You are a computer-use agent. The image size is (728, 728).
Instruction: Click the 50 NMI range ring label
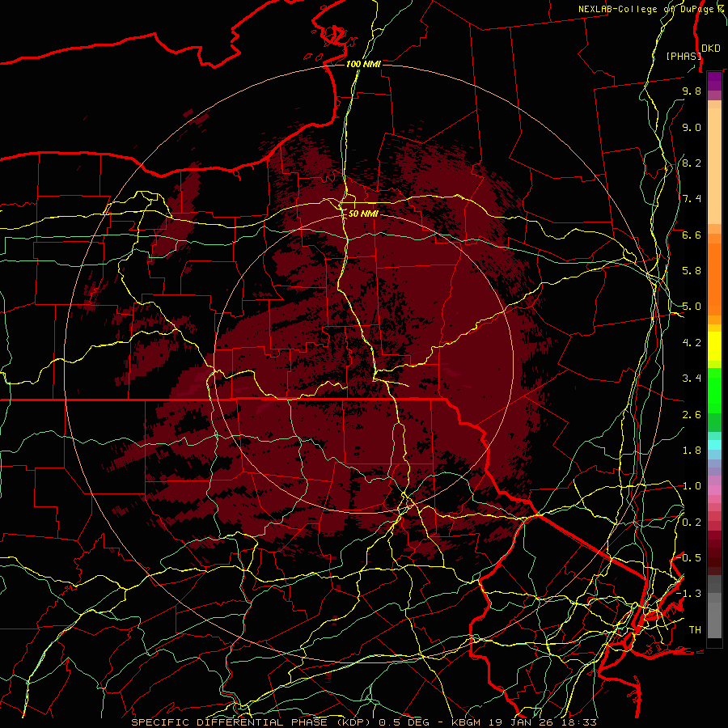tap(363, 214)
